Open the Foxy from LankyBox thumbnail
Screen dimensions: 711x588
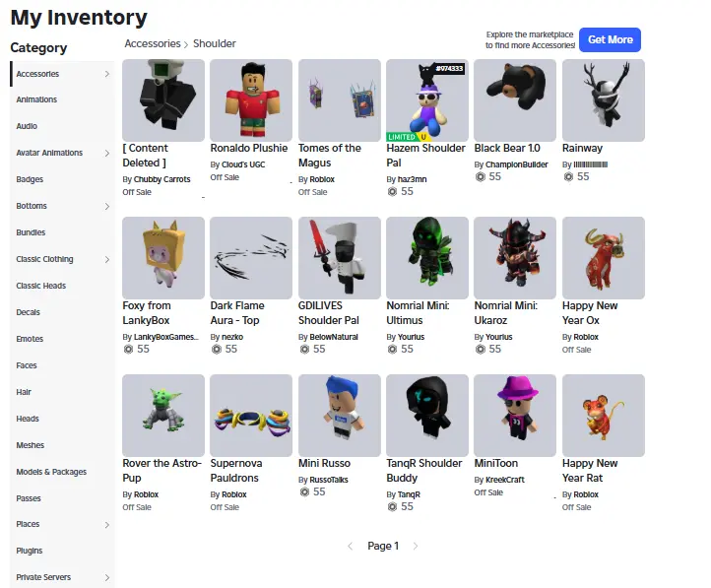point(163,257)
